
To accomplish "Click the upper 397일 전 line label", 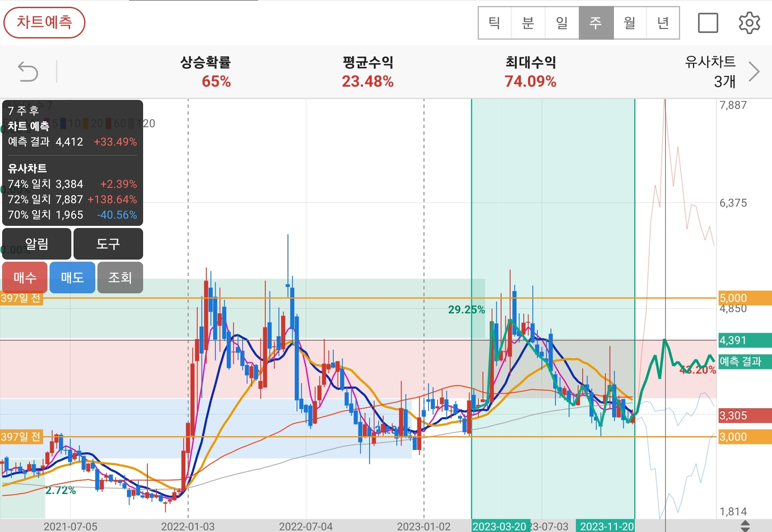I will pos(21,298).
